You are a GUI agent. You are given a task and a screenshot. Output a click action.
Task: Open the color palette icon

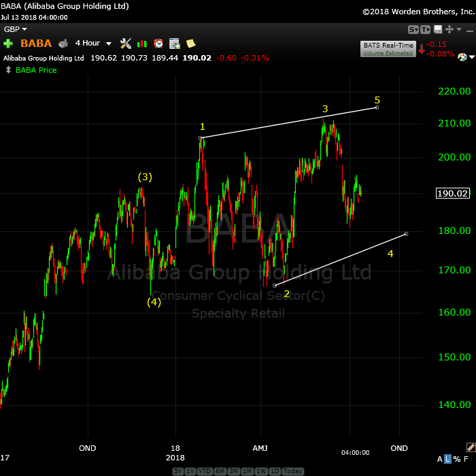pyautogui.click(x=462, y=56)
